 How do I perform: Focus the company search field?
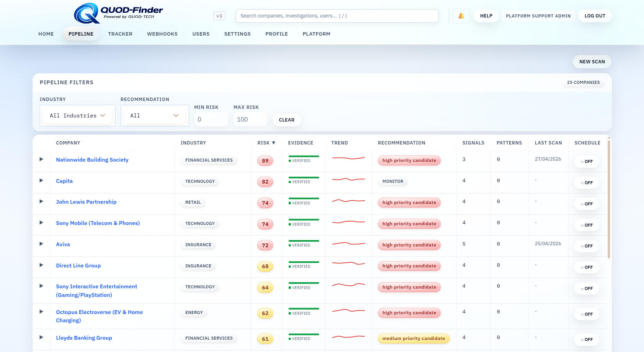(x=337, y=16)
